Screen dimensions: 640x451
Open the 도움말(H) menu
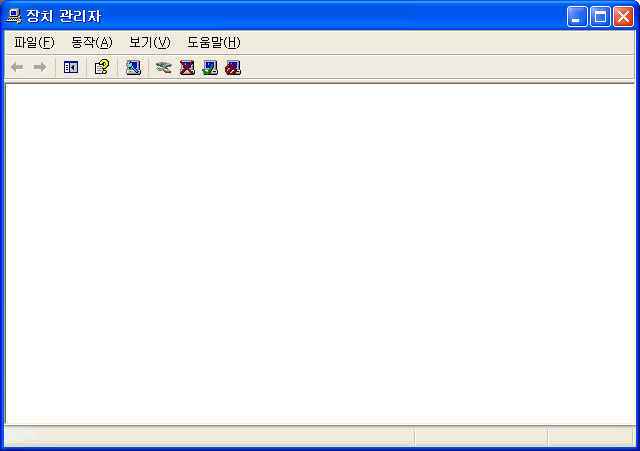tap(214, 42)
